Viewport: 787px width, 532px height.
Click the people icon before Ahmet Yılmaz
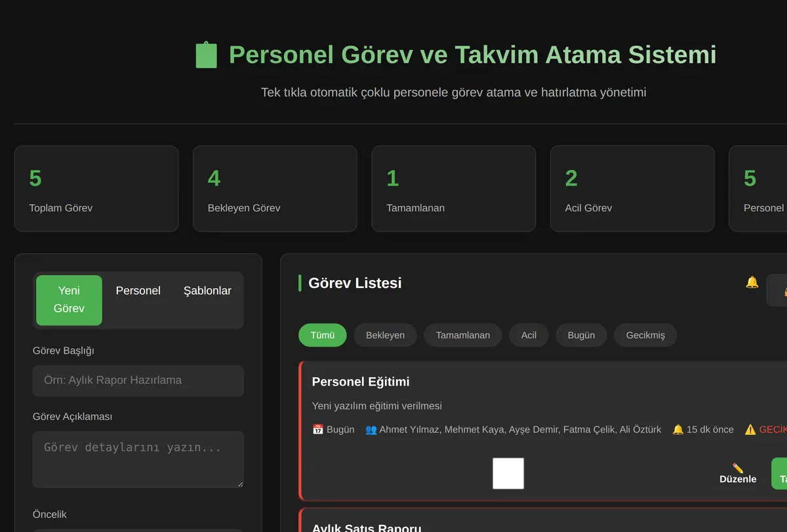[x=371, y=430]
